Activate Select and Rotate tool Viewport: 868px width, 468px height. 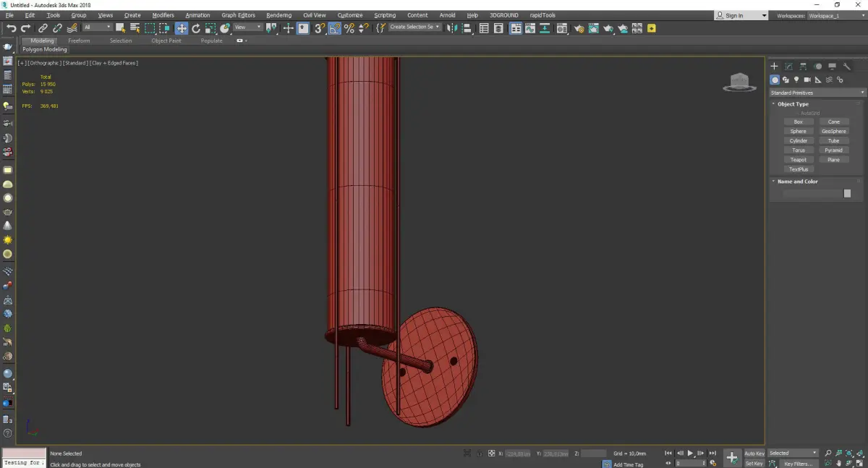click(196, 28)
